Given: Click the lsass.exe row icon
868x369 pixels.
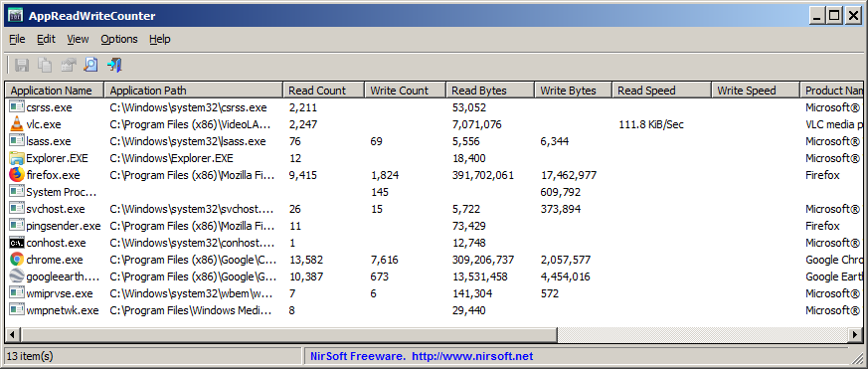Looking at the screenshot, I should coord(17,141).
